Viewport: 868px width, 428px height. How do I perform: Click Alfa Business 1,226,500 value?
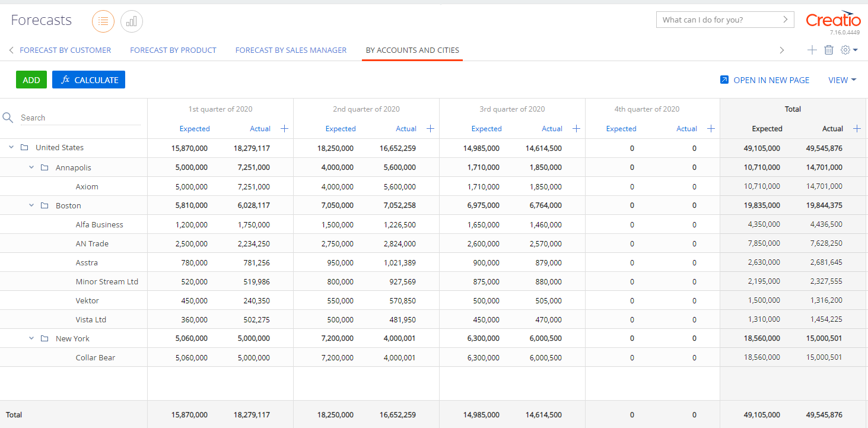click(x=400, y=224)
